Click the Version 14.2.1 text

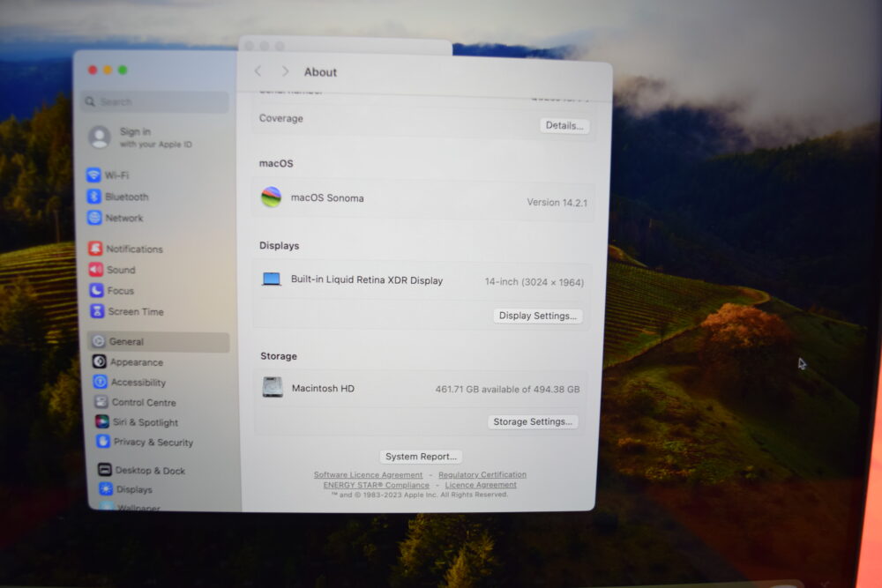557,203
